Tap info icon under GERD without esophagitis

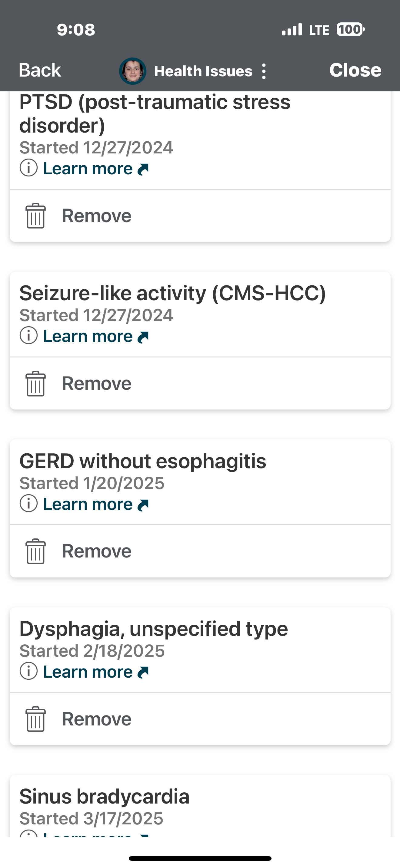tap(29, 504)
